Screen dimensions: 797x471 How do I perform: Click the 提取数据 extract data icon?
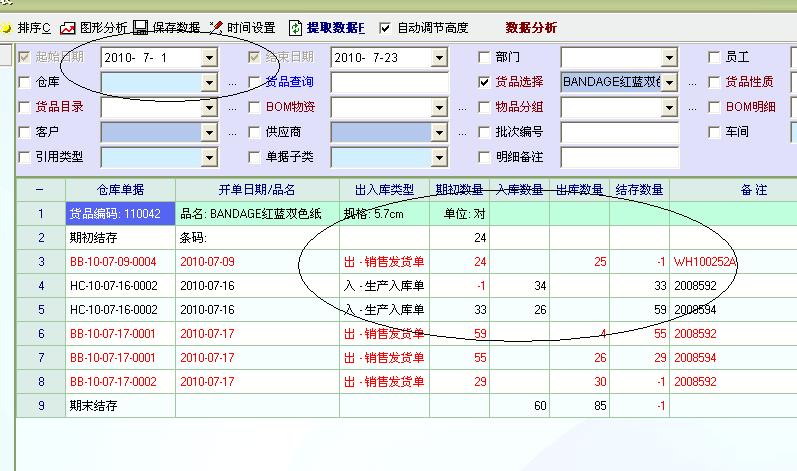(x=296, y=28)
